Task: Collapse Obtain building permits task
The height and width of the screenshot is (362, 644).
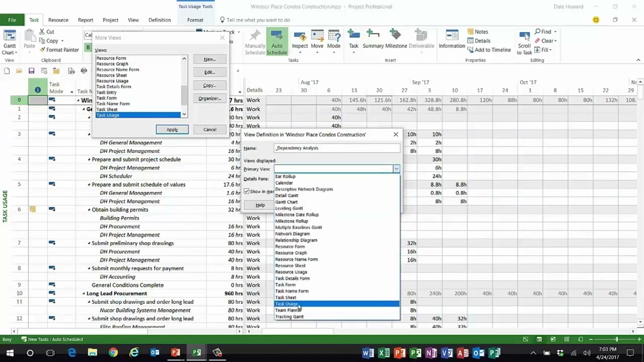Action: click(89, 210)
